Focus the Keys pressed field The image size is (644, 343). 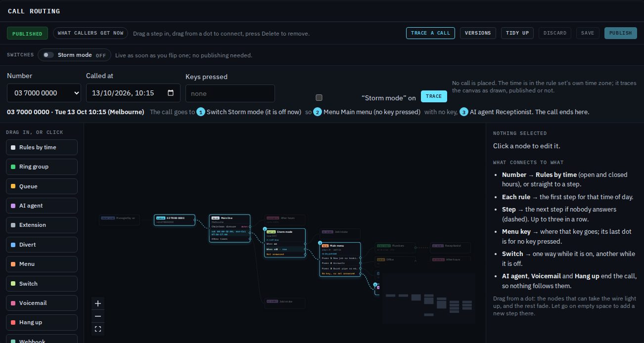[230, 93]
